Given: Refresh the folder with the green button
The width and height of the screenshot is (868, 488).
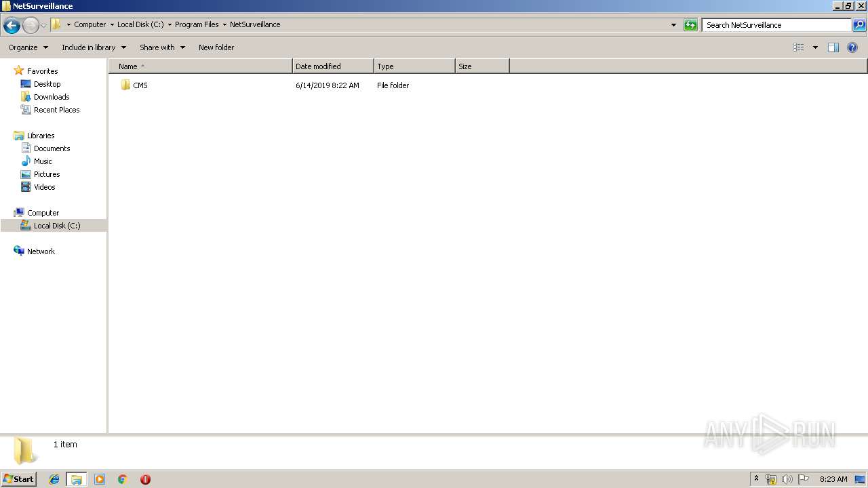Looking at the screenshot, I should tap(690, 25).
